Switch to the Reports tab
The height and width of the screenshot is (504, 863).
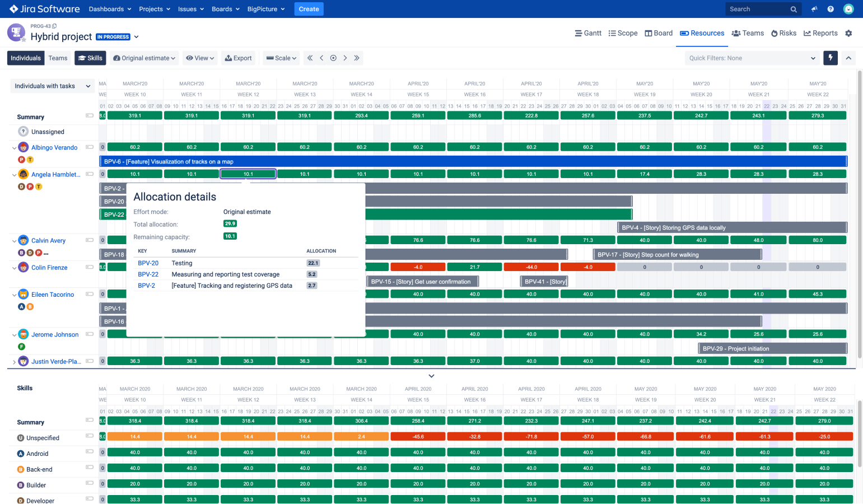[x=820, y=33]
